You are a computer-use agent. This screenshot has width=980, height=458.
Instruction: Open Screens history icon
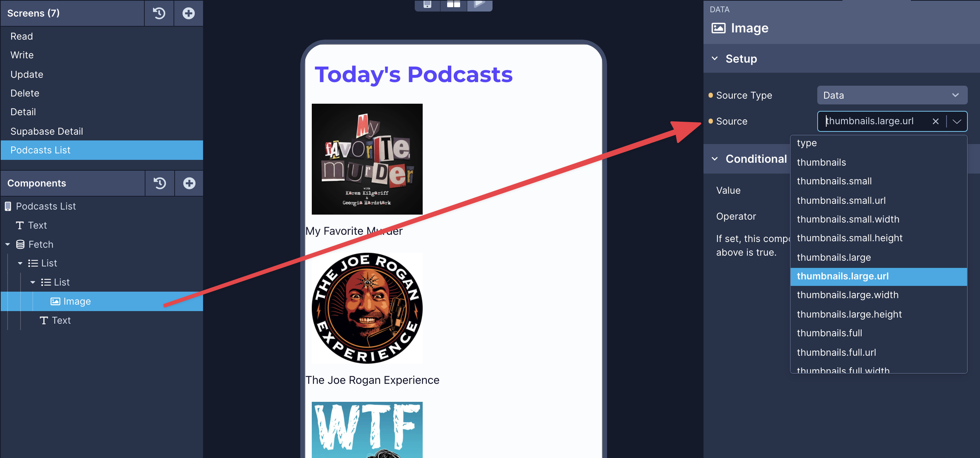tap(159, 13)
